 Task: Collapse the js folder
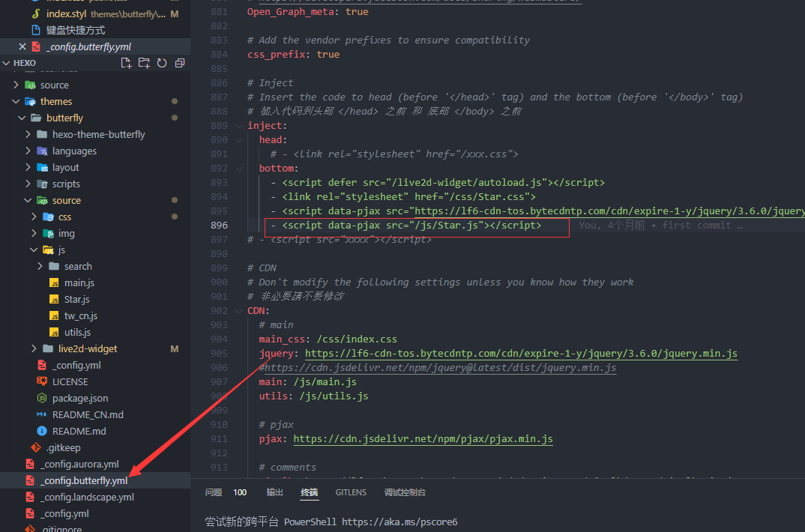34,250
